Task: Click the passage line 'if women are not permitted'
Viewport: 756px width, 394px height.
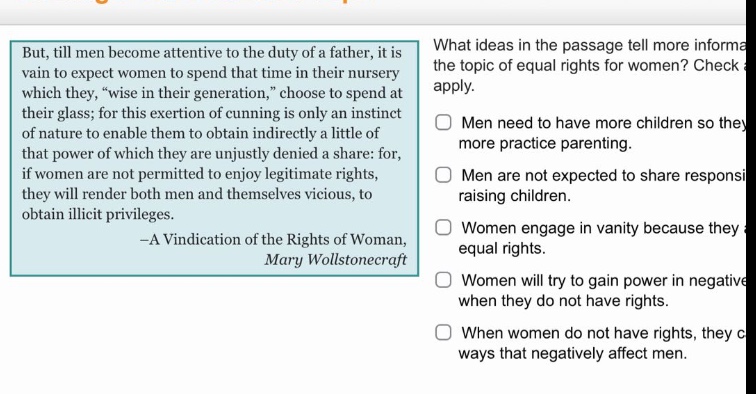Action: coord(200,174)
